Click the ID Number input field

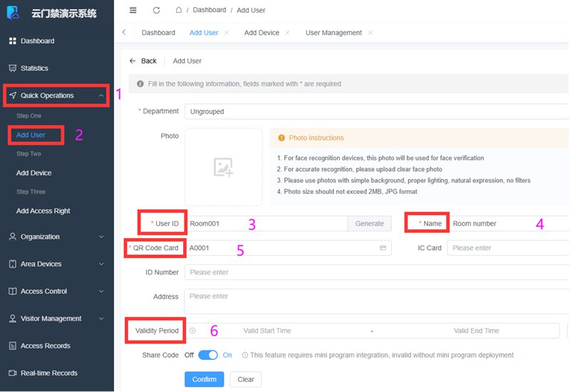tap(376, 272)
